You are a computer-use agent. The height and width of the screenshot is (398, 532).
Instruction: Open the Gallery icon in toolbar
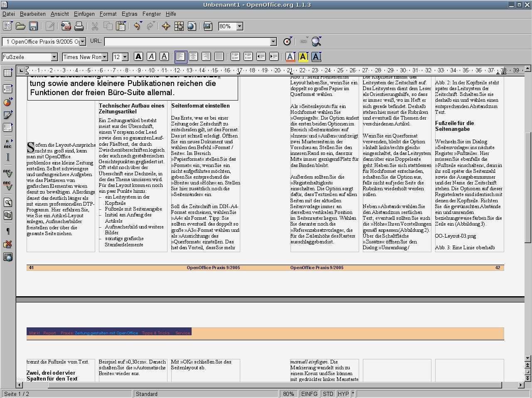[208, 27]
